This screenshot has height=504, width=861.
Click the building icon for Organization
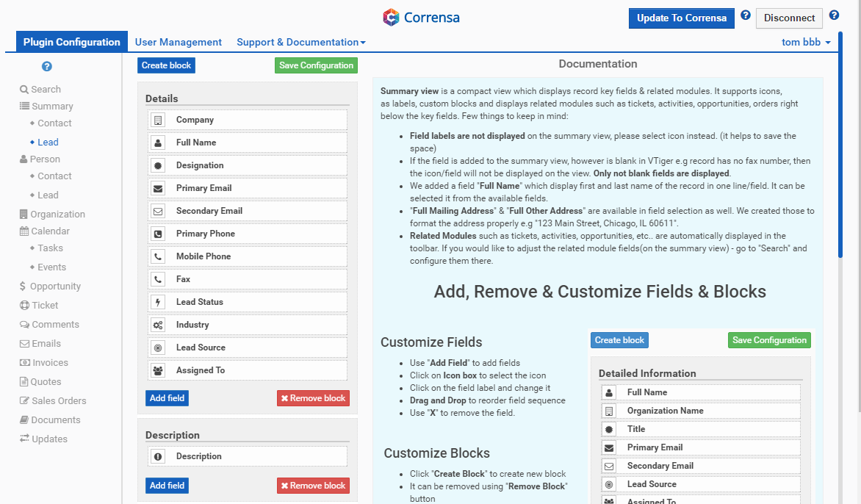click(23, 214)
